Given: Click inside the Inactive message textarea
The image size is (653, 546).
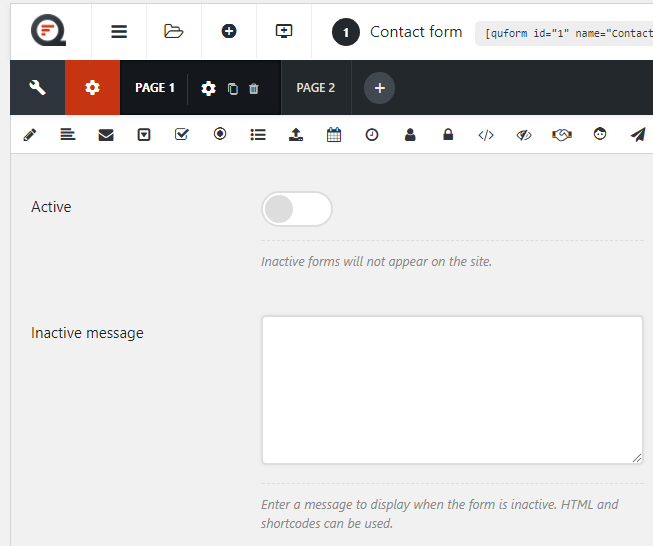Looking at the screenshot, I should click(452, 390).
